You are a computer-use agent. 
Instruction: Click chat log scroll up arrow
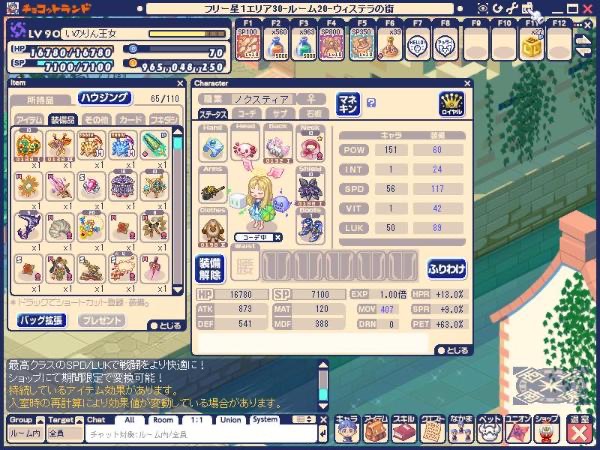pyautogui.click(x=323, y=365)
